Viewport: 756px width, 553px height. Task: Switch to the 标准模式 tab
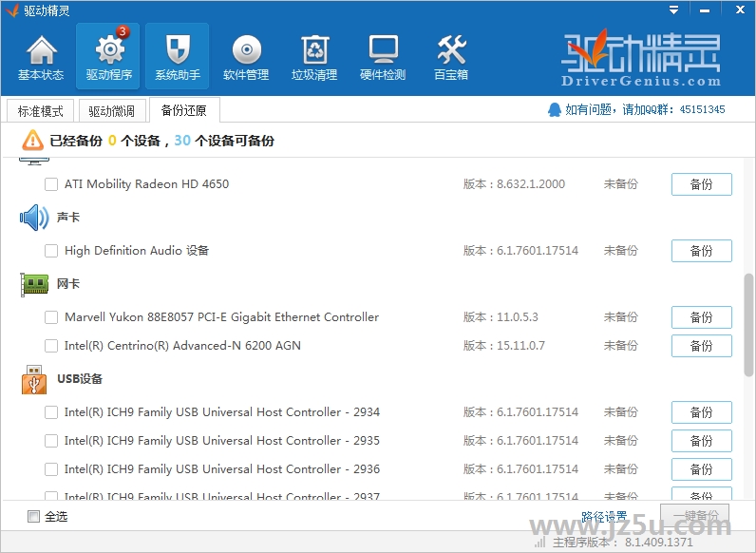[41, 111]
